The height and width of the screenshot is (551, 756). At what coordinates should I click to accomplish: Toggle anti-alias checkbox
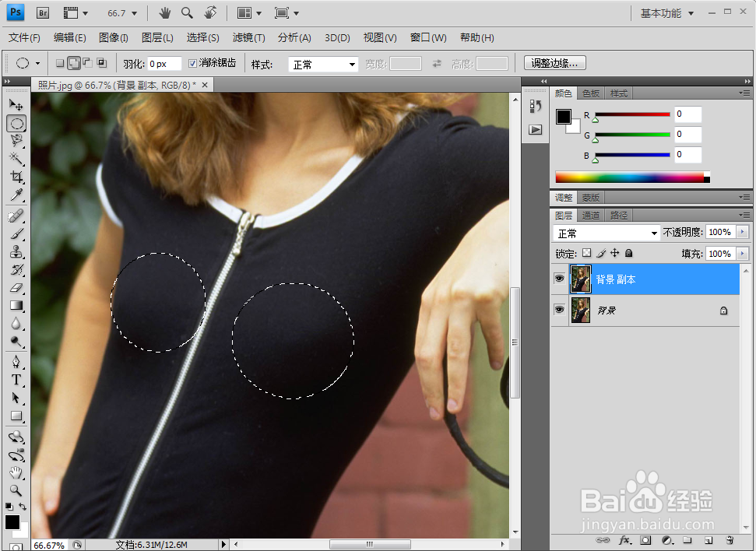192,63
